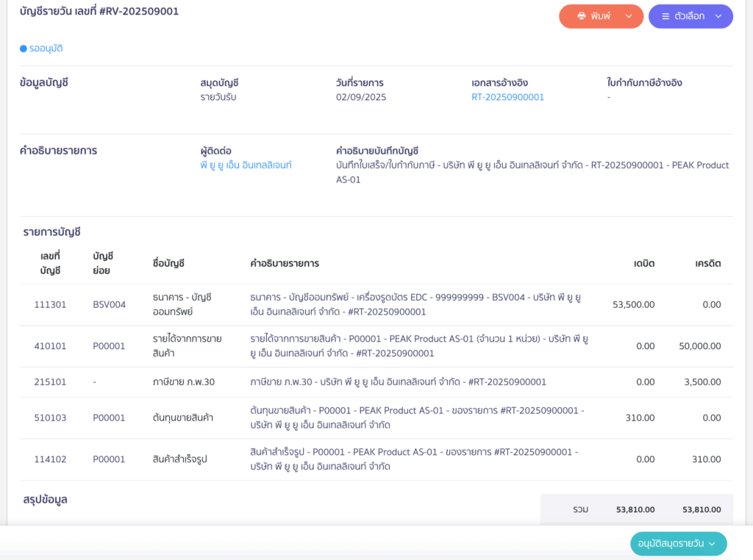Expand the อนุมัติสมุดรายวัน chevron arrow
The height and width of the screenshot is (560, 753).
[712, 544]
